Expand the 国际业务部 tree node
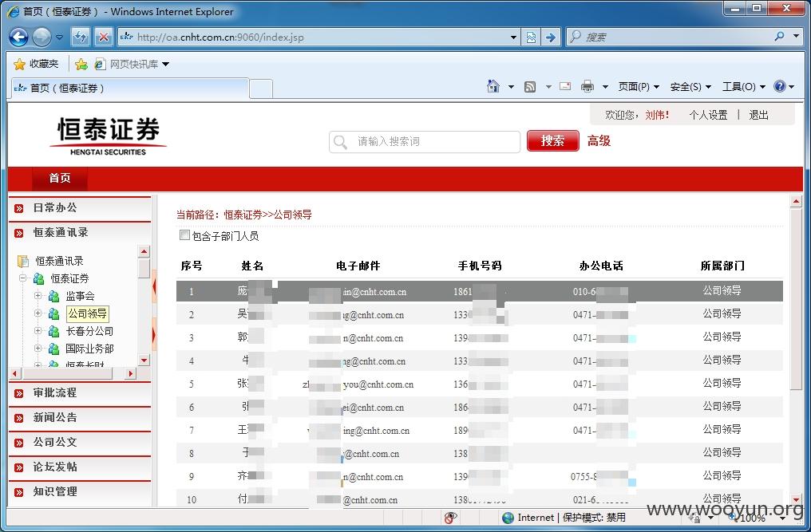811x532 pixels. [x=38, y=349]
